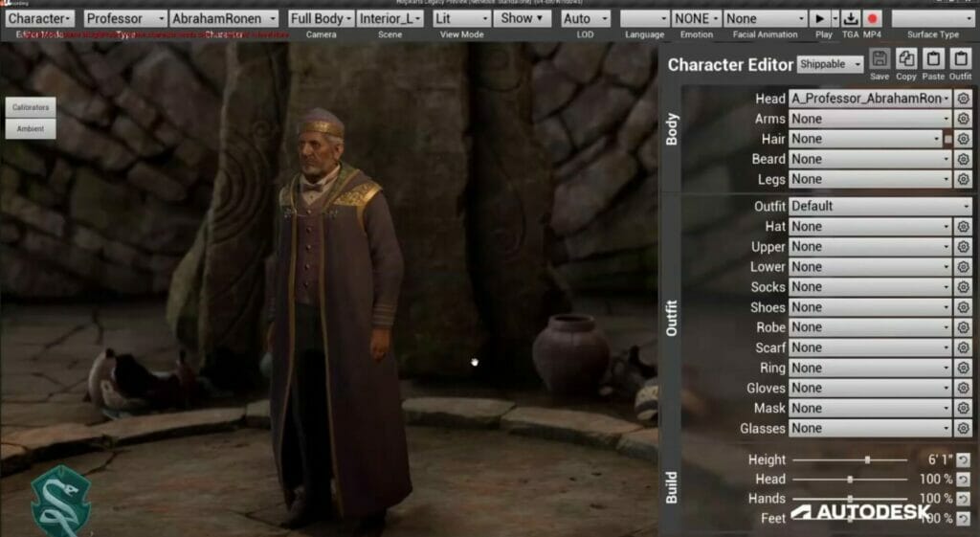
Task: Open the gear settings for Legs row
Action: 963,179
